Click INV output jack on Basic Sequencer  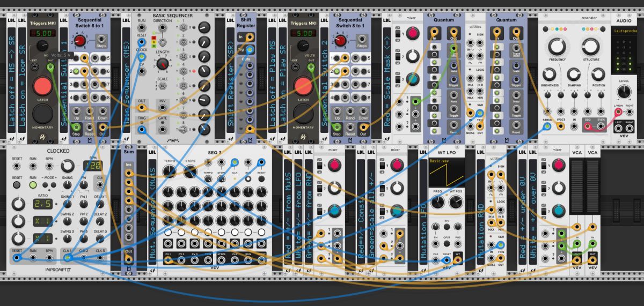pos(163,107)
